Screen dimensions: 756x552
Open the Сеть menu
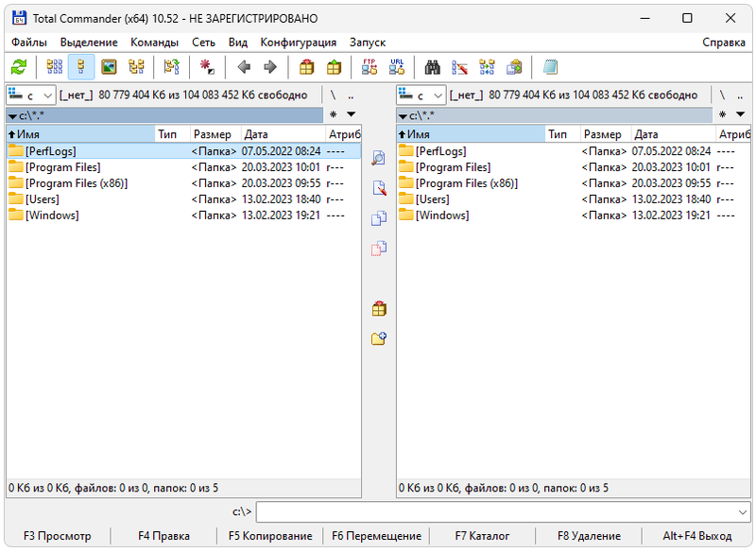[203, 43]
